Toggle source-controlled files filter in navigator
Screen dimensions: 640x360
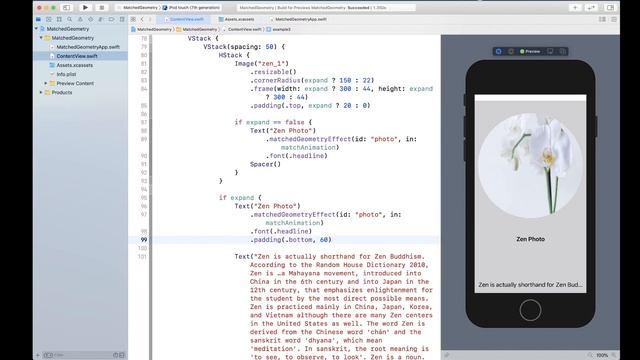pyautogui.click(x=122, y=355)
